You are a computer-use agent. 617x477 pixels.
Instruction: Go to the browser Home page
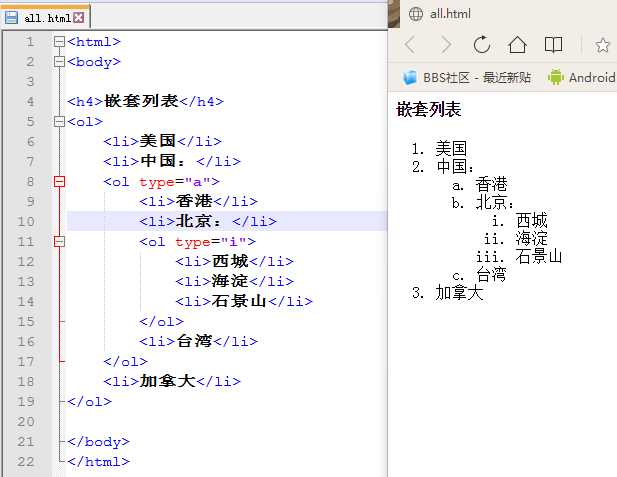tap(517, 44)
